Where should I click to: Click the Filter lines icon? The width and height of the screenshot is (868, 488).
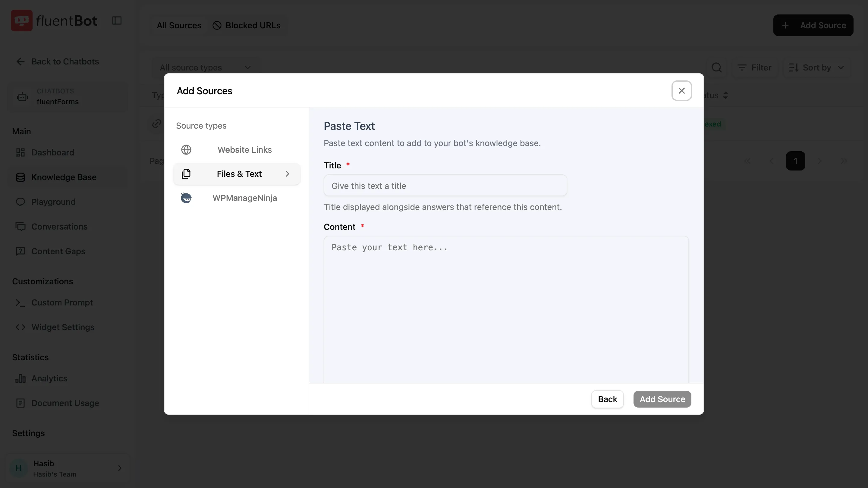pyautogui.click(x=742, y=68)
